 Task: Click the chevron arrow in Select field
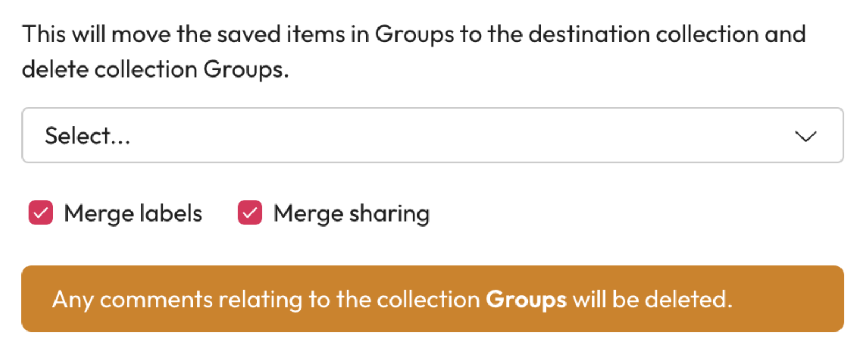click(x=805, y=136)
